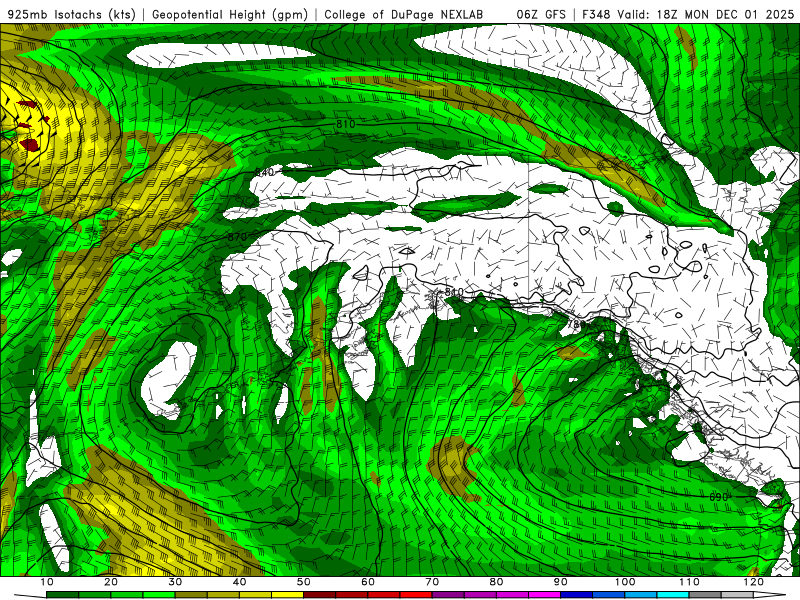Click the bright red 65–70 kt swatch
This screenshot has height=600, width=800.
[416, 595]
